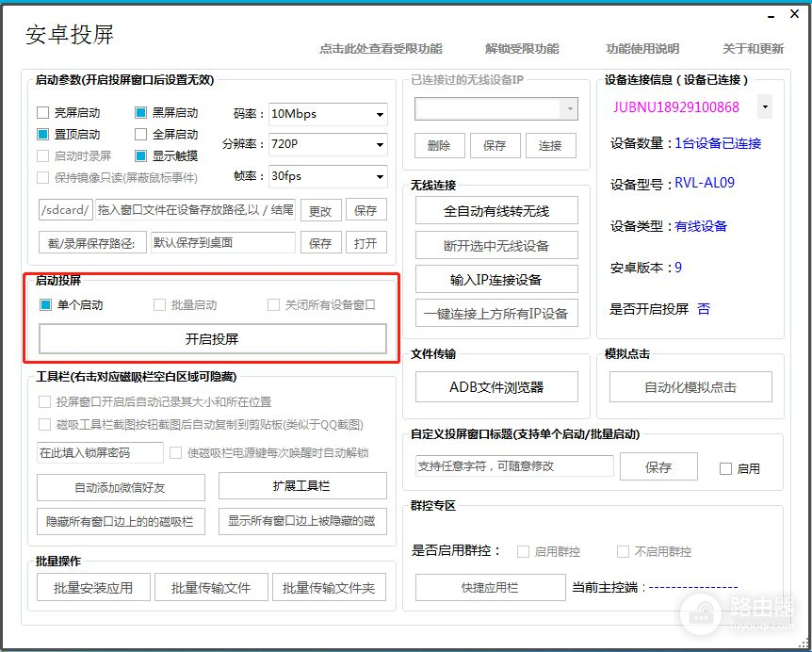Uncheck the 黑屏启动 option
Screen dimensions: 812x652
[x=141, y=113]
